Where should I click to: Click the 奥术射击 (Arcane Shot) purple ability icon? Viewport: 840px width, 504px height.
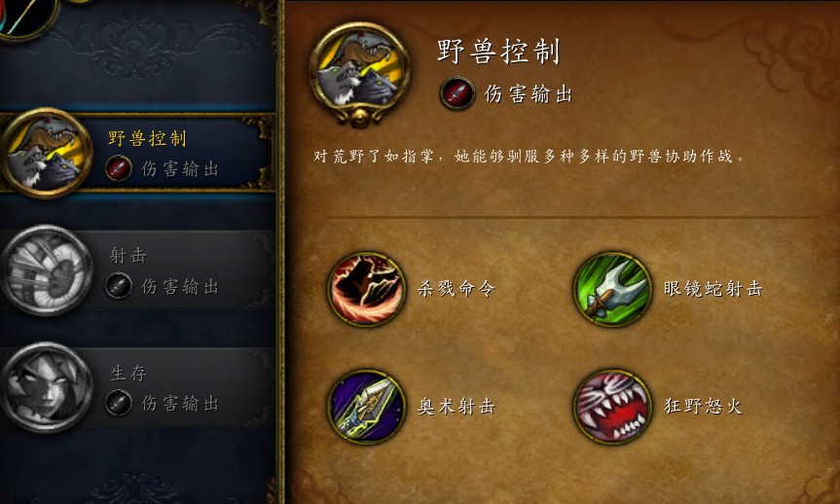pyautogui.click(x=366, y=407)
